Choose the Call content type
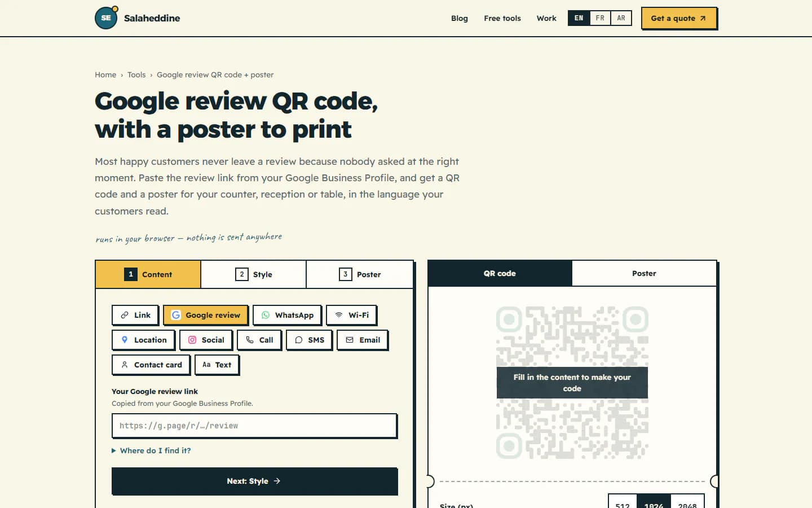 pyautogui.click(x=259, y=340)
